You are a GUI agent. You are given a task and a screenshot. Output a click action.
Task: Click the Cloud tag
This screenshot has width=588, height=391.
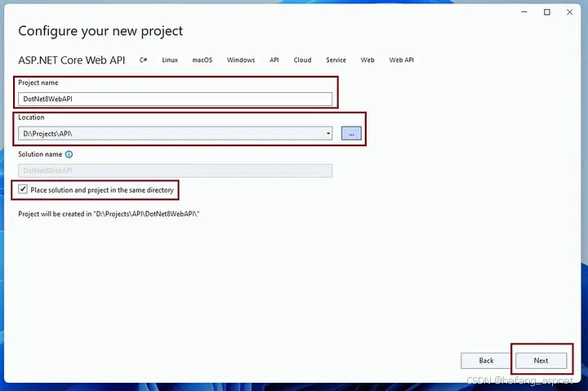point(302,60)
